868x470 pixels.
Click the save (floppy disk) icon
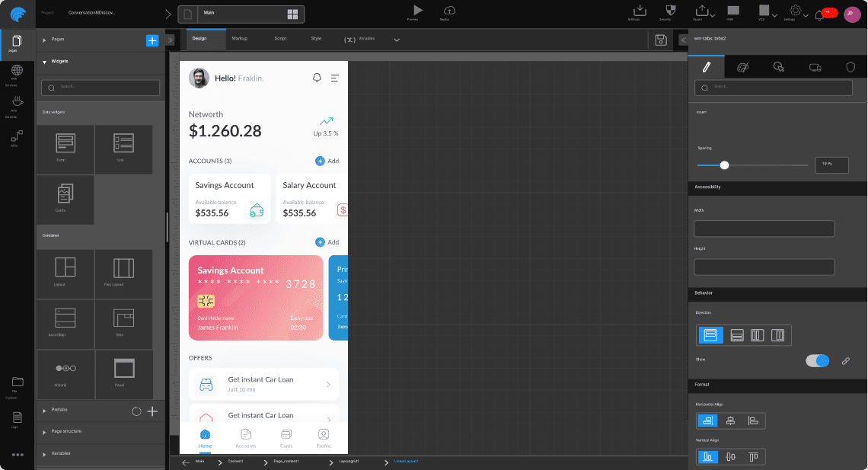pyautogui.click(x=661, y=40)
